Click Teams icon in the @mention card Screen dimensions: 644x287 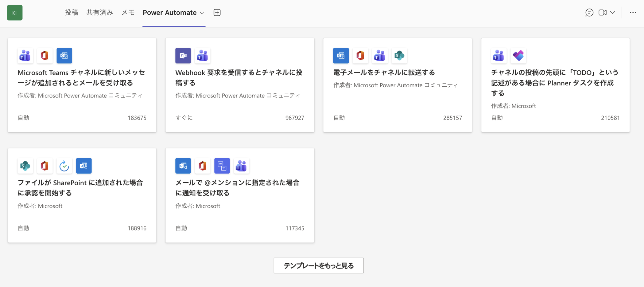click(242, 166)
